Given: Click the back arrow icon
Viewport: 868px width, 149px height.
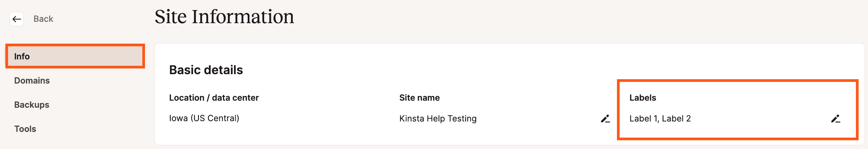Looking at the screenshot, I should point(16,19).
